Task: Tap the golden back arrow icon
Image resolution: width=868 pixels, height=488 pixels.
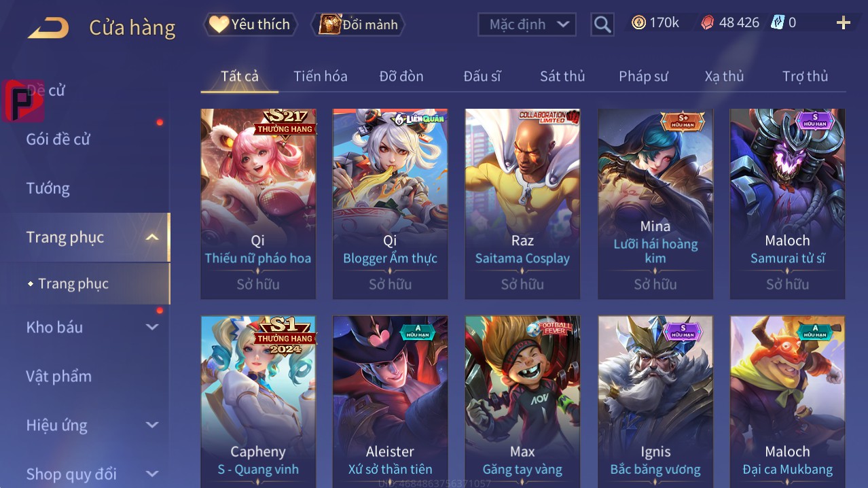Action: (x=48, y=28)
